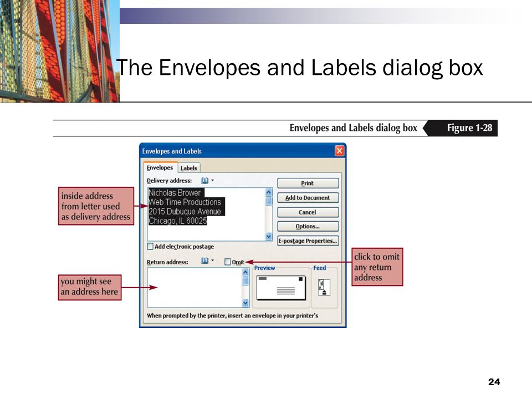Click the Delivery address scroll down arrow

[269, 237]
